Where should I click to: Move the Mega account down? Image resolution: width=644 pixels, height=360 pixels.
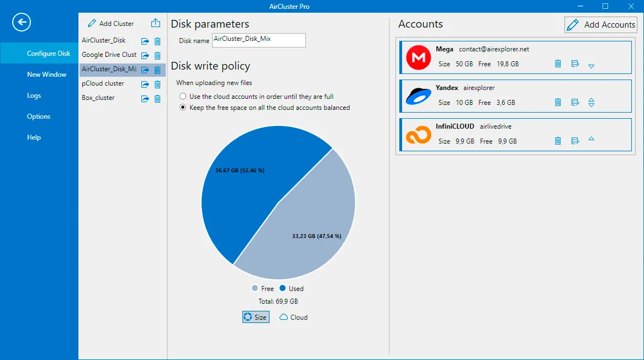(591, 66)
